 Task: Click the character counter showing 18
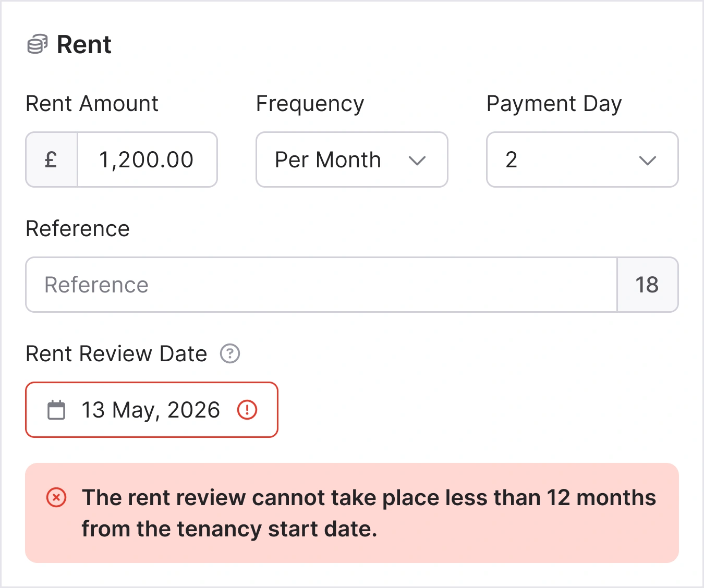[x=648, y=285]
